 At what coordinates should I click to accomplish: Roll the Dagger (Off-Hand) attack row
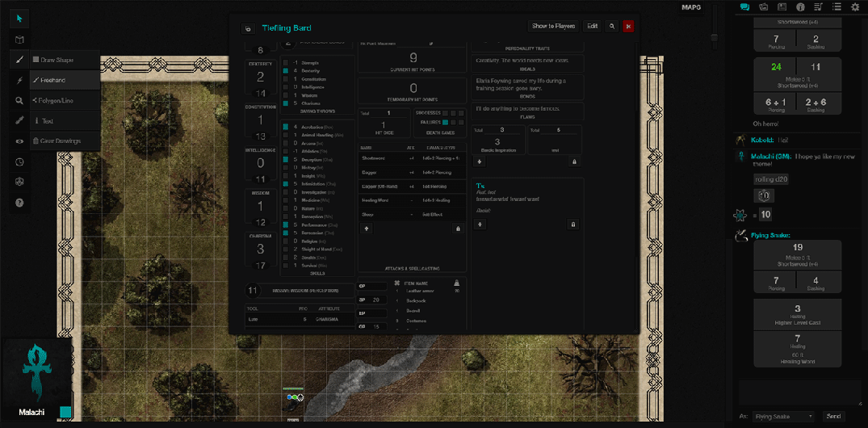tap(412, 187)
